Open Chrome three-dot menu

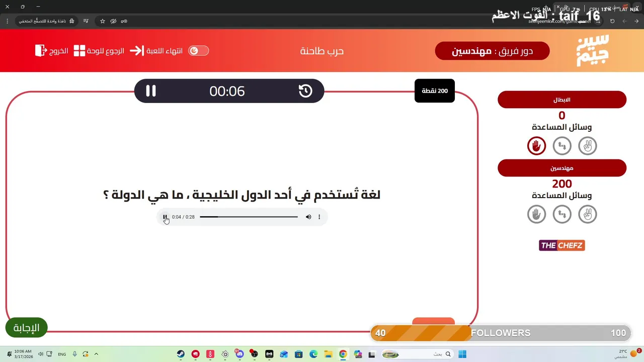pos(7,21)
